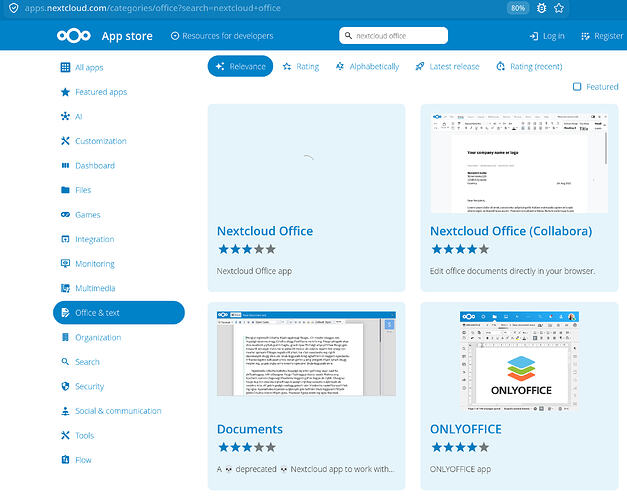Select All apps label in sidebar
The height and width of the screenshot is (500, 627).
89,67
